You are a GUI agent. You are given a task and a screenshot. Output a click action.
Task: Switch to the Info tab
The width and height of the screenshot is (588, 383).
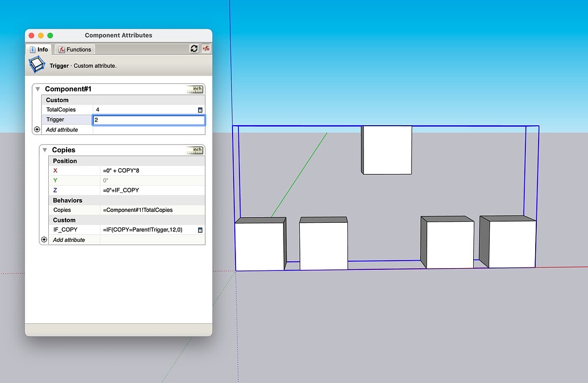[x=38, y=49]
